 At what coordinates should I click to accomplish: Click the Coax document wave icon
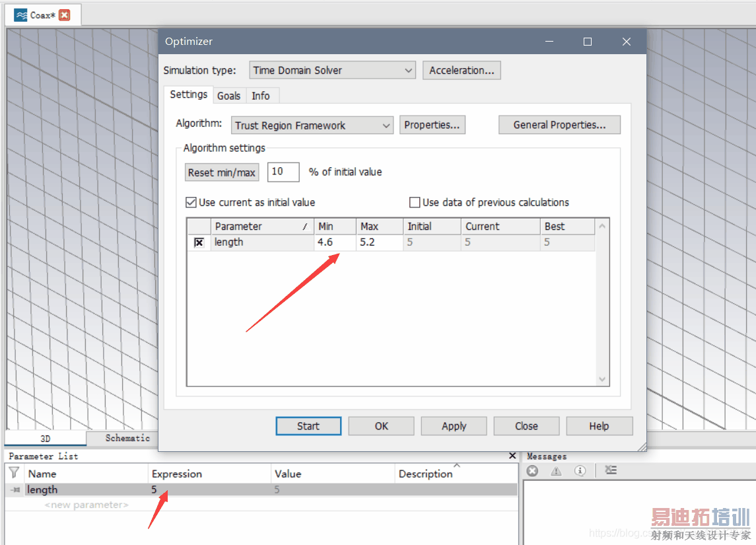point(20,15)
